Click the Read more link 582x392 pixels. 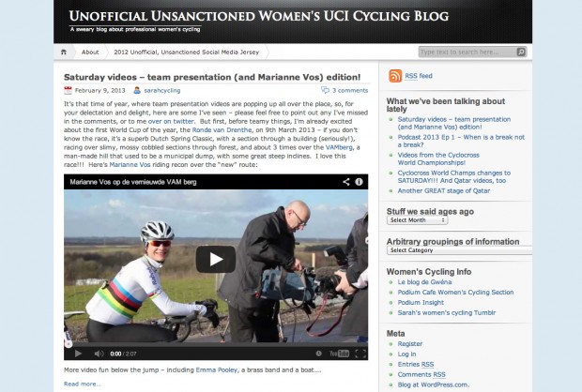[82, 384]
